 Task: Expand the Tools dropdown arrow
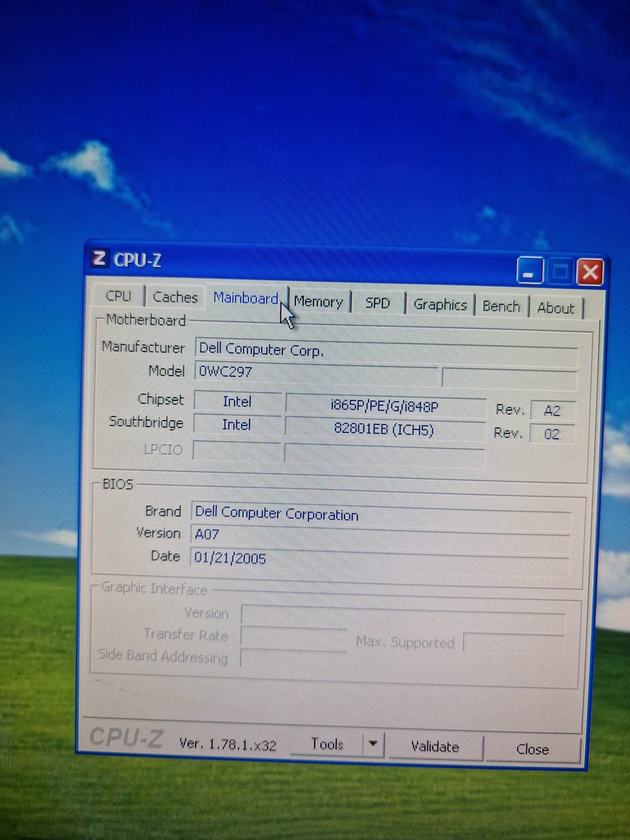(x=373, y=745)
